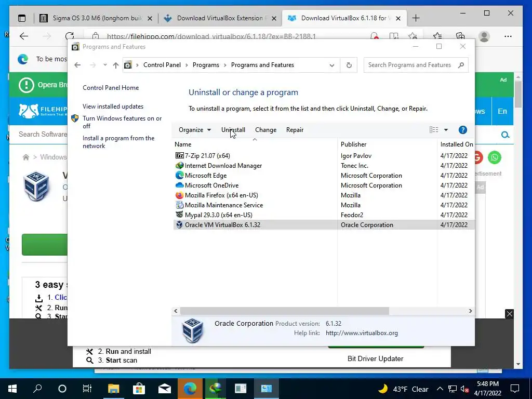This screenshot has width=532, height=399.
Task: Open Edge Favorites star-list icon
Action: pos(437,36)
